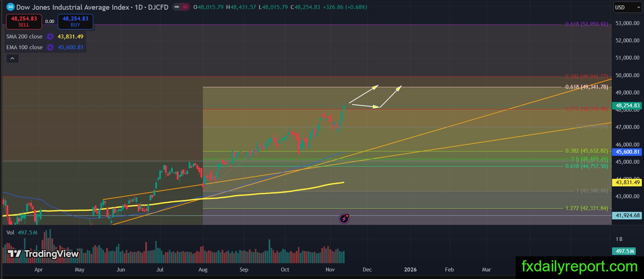Click the blue 45,600.81 value in the EMA legend
The height and width of the screenshot is (279, 644).
coord(71,47)
